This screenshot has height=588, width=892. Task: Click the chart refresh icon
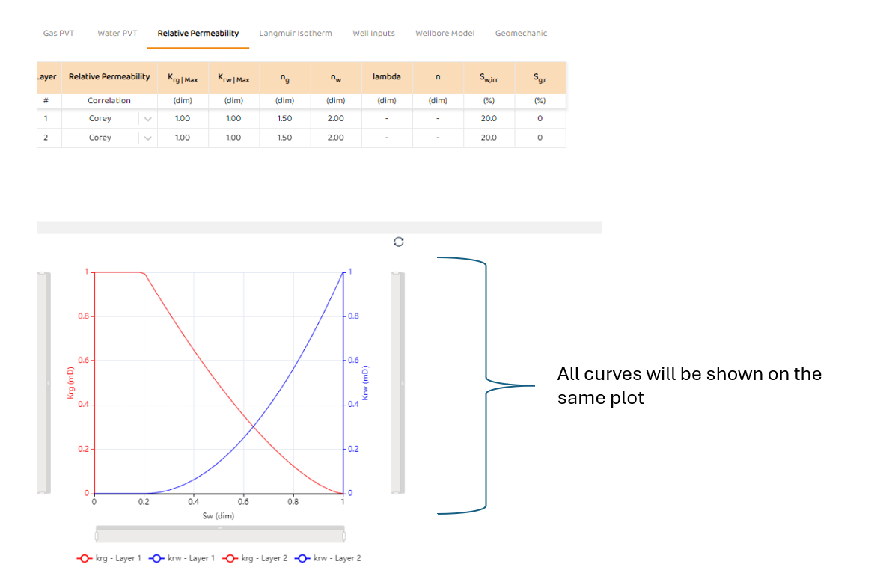pos(399,242)
